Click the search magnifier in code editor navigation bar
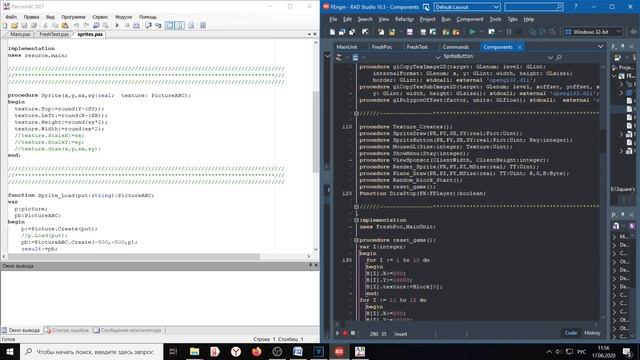Viewport: 640px width, 360px height. tap(559, 58)
